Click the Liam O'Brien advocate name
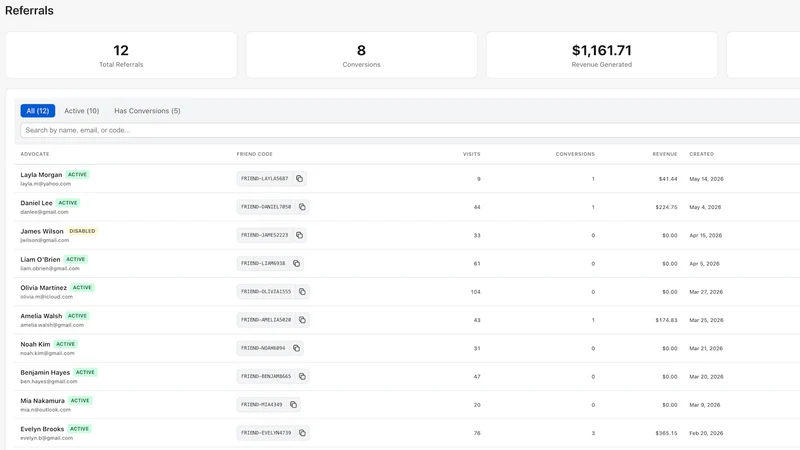The width and height of the screenshot is (800, 450). tap(40, 259)
